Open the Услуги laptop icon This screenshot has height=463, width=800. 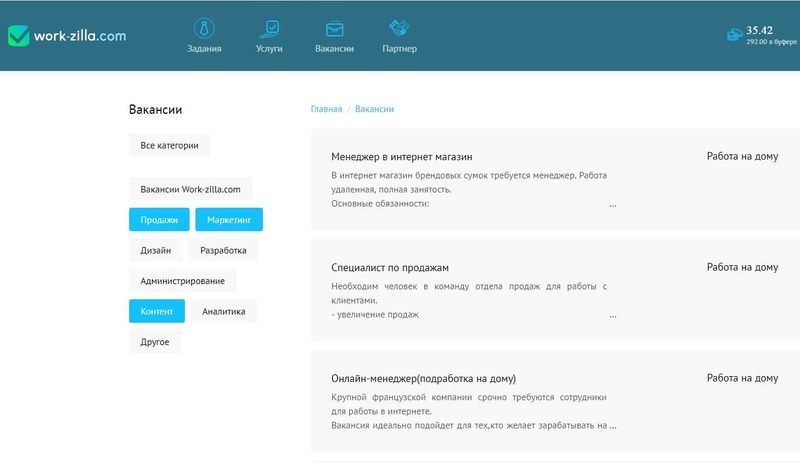269,28
